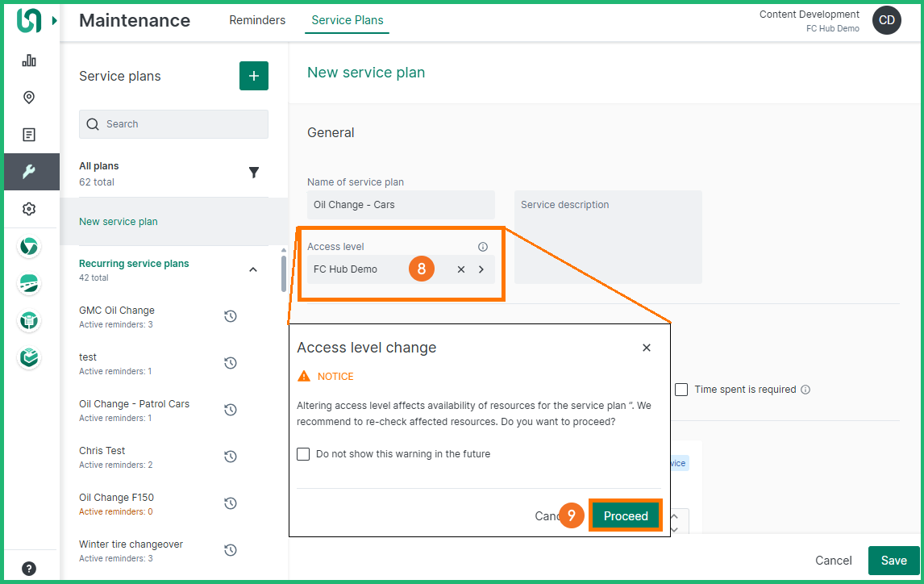Image resolution: width=924 pixels, height=584 pixels.
Task: Collapse the Recurring service plans section
Action: [253, 269]
